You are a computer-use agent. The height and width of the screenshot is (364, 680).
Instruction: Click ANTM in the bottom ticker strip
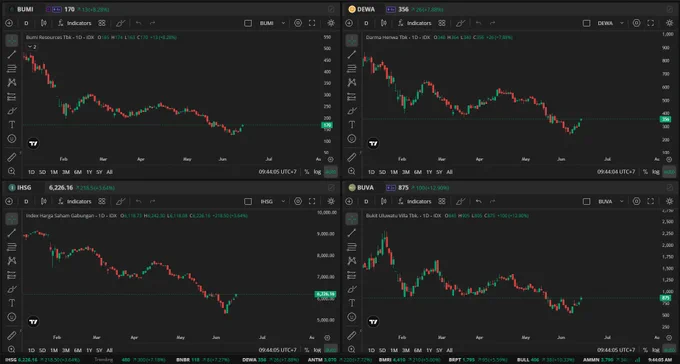coord(315,360)
